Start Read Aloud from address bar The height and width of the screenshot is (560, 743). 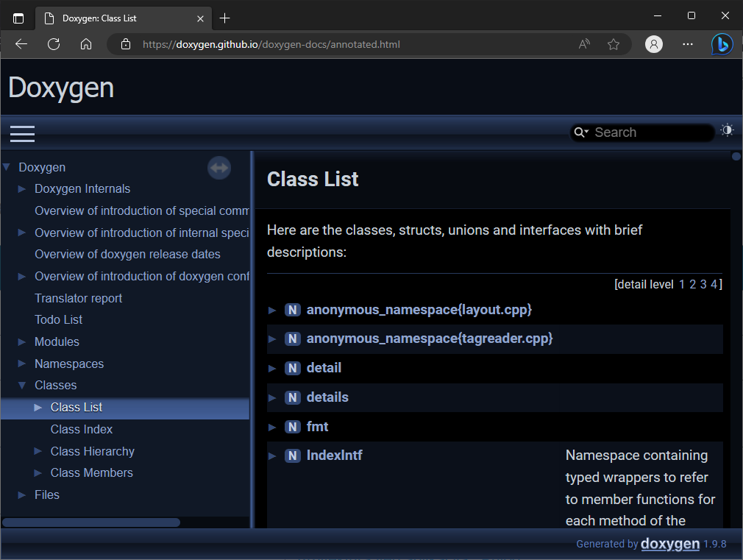tap(584, 44)
